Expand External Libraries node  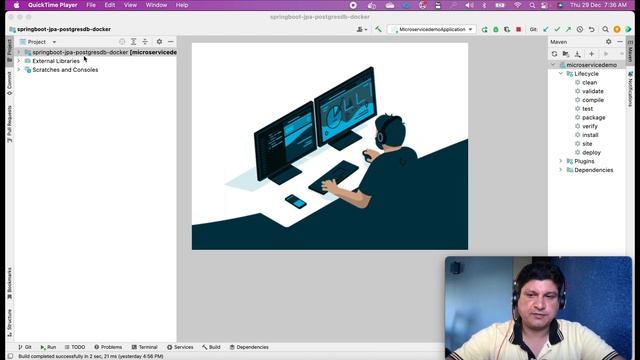pos(18,61)
